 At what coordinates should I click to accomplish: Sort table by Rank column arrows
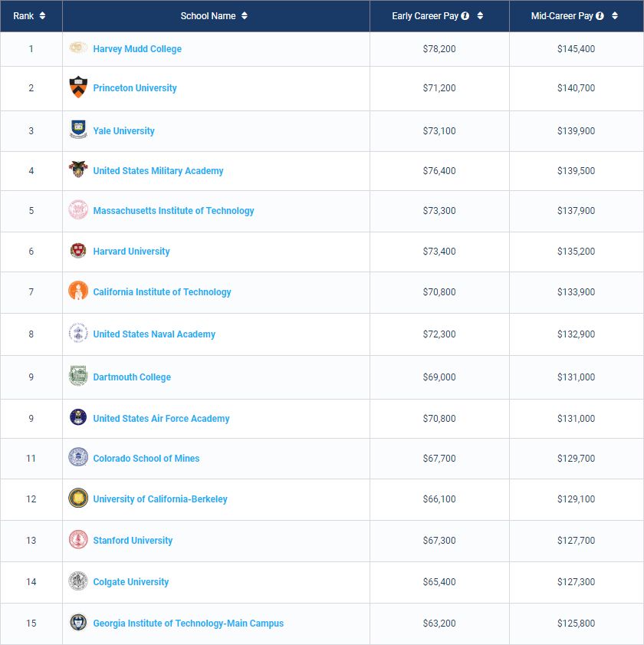[42, 15]
